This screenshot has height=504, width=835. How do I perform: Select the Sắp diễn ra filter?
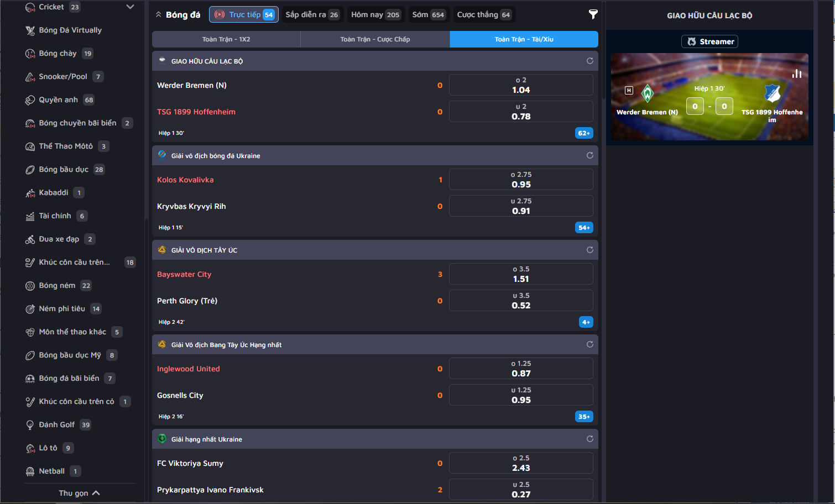point(312,15)
